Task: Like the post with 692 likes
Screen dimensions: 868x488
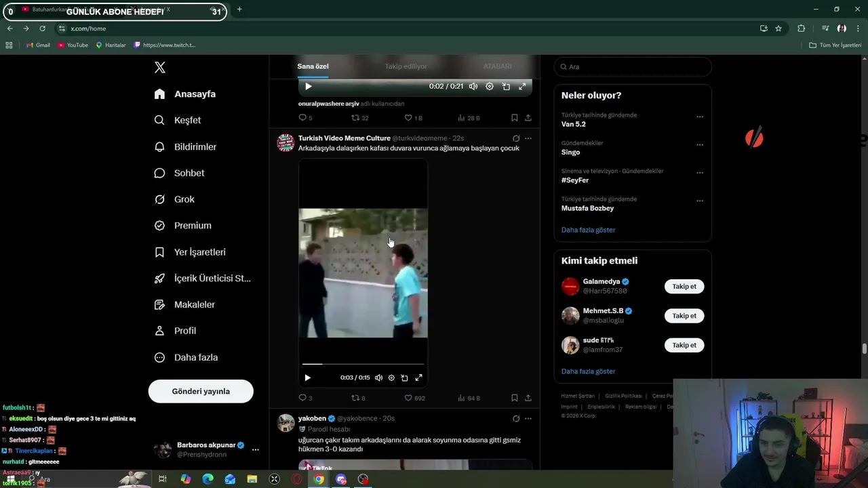Action: [414, 398]
